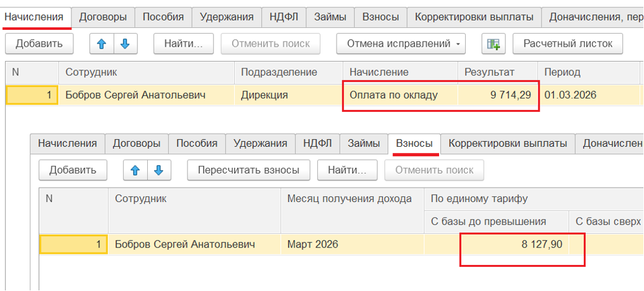644x291 pixels.
Task: Click the table icon left of Расчетный листок
Action: pyautogui.click(x=494, y=44)
